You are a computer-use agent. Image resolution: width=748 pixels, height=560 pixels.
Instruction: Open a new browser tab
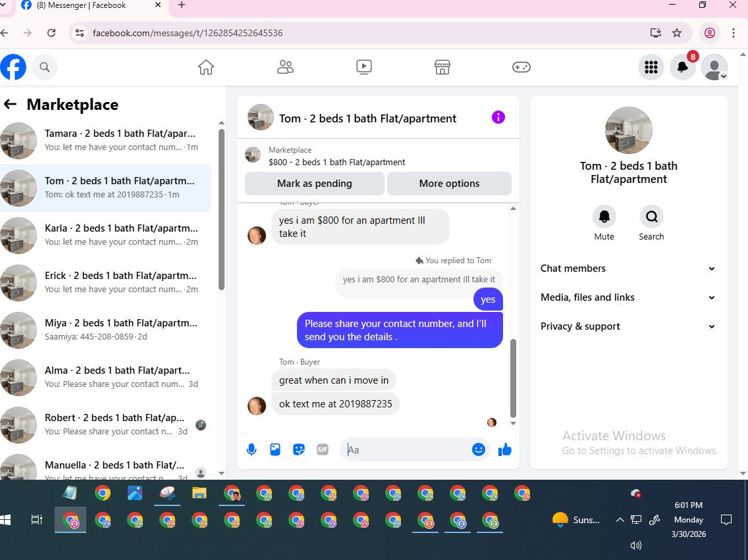(x=182, y=5)
